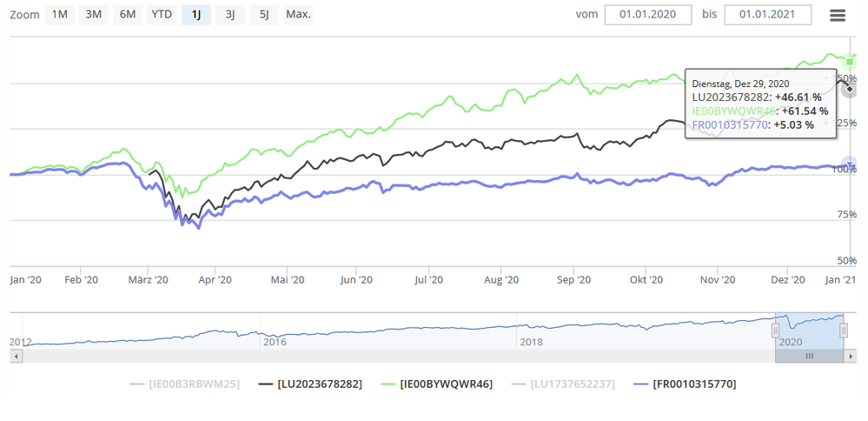Click the 'vom' start date field

(x=648, y=15)
